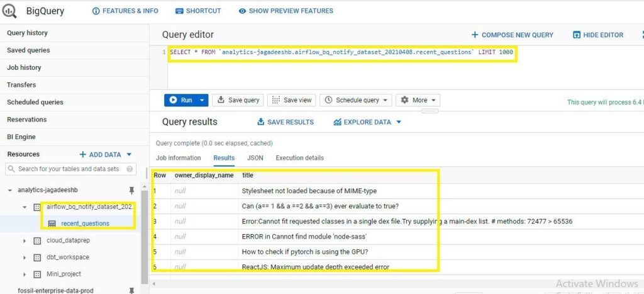Select the recent_questions table
Viewport: 644px width, 294px height.
[86, 223]
